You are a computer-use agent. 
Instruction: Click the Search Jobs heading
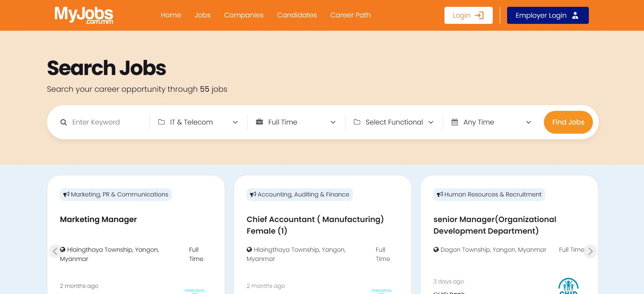click(x=107, y=68)
